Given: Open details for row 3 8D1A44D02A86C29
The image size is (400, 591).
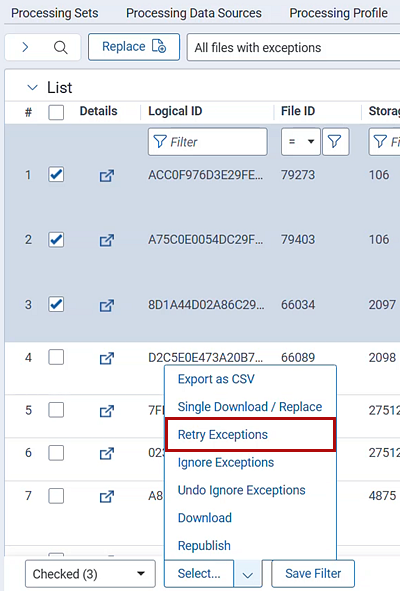Looking at the screenshot, I should click(107, 305).
